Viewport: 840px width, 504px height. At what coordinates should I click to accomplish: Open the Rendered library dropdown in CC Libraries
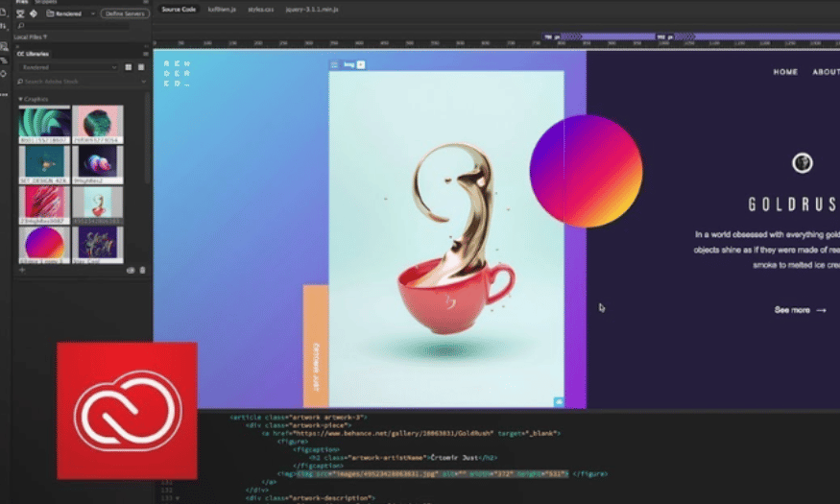[68, 67]
